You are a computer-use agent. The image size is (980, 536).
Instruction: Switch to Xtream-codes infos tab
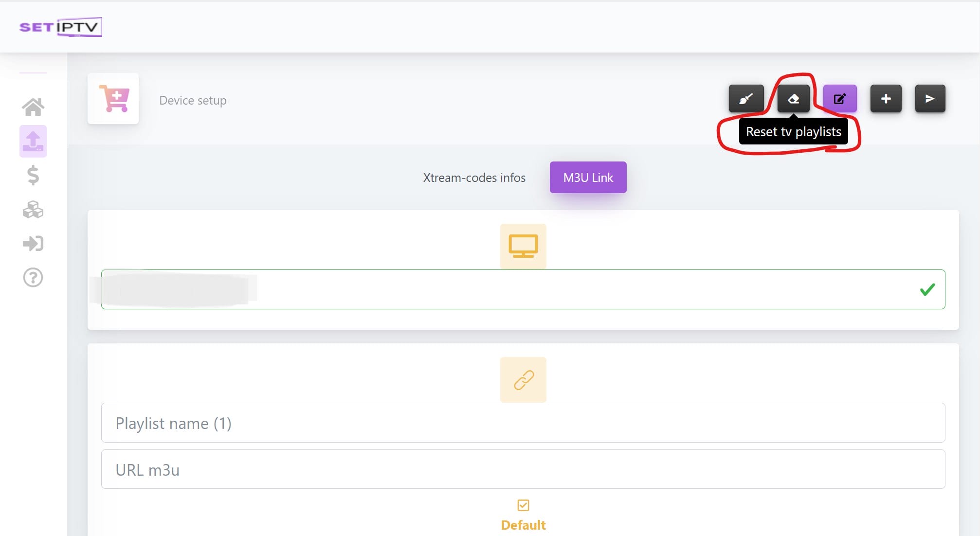474,178
